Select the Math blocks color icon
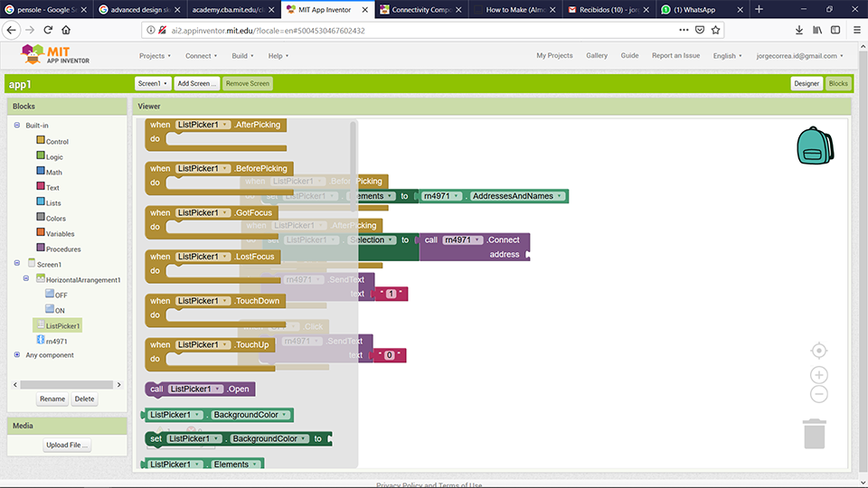 pos(41,171)
